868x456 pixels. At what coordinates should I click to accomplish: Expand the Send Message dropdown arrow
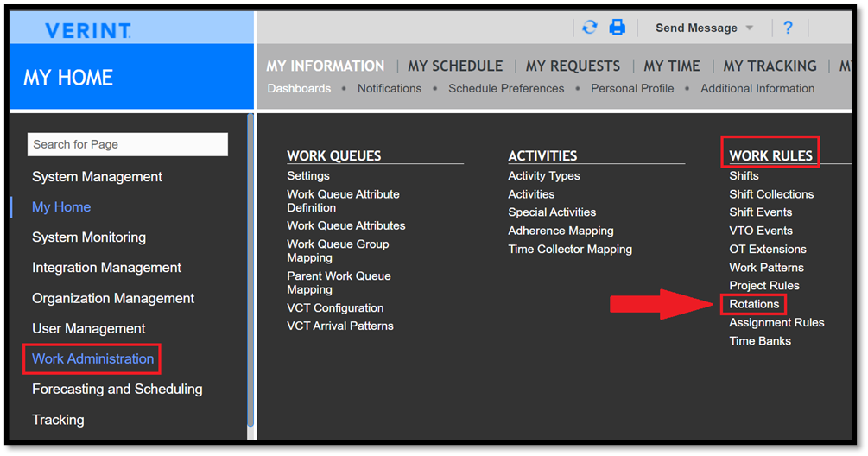[x=750, y=28]
